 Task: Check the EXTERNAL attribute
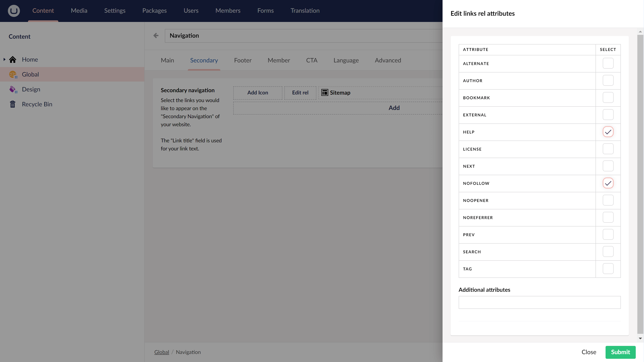click(609, 115)
